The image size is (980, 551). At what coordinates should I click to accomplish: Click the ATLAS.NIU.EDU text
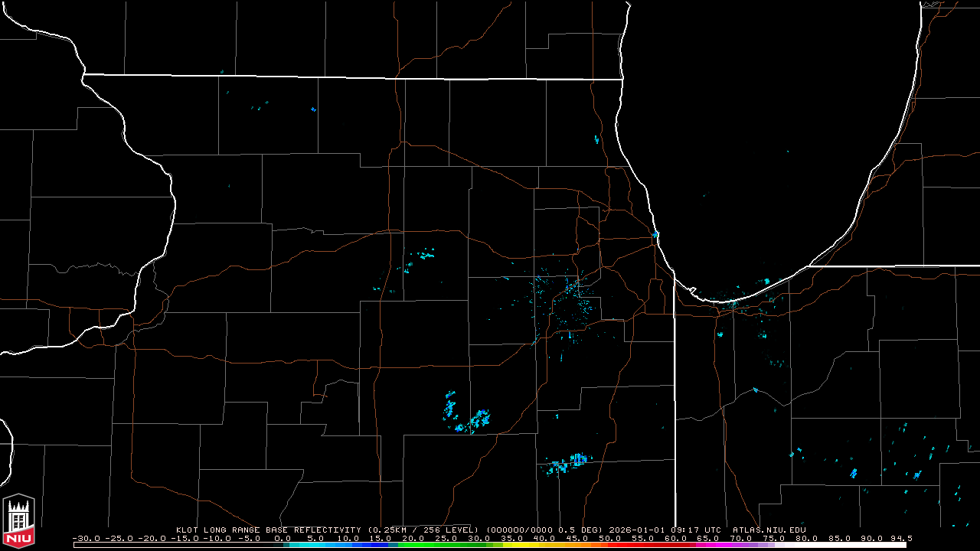769,530
